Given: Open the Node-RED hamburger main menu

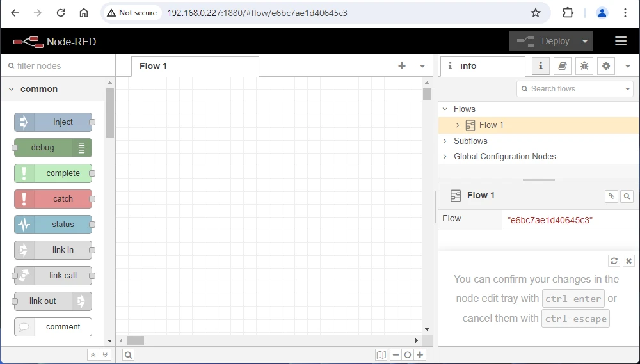Looking at the screenshot, I should 620,41.
